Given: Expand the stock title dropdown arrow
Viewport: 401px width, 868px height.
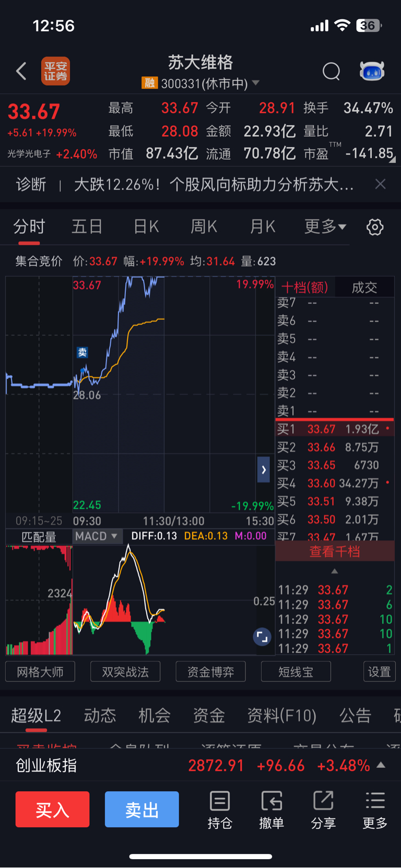Looking at the screenshot, I should click(256, 83).
